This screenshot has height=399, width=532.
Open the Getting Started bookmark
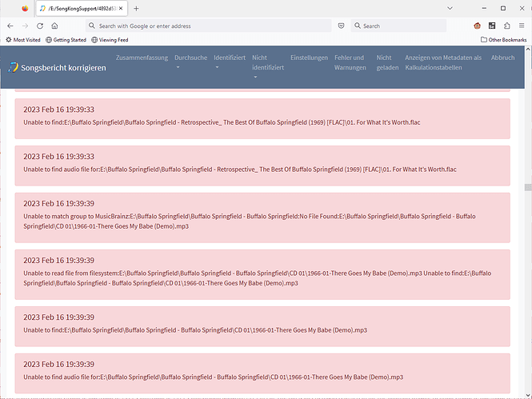(x=66, y=40)
